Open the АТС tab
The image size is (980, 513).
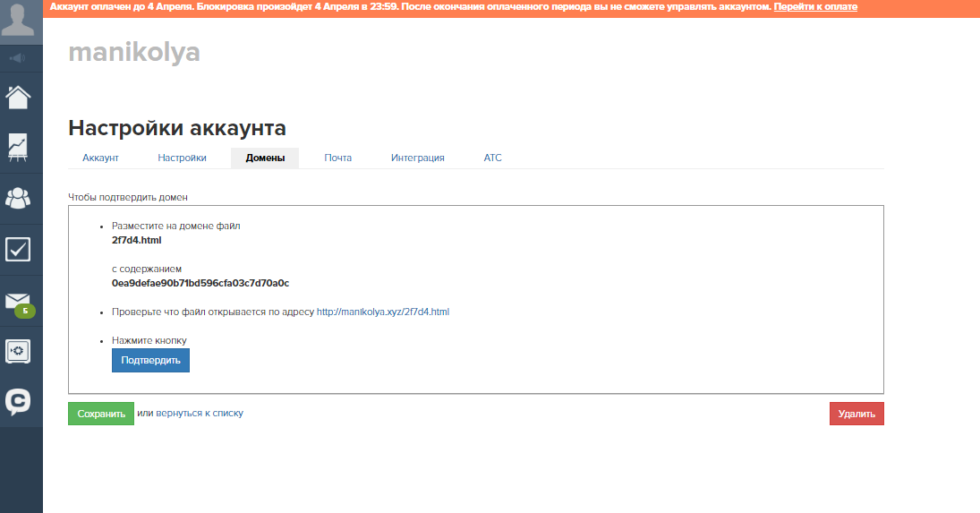(493, 158)
